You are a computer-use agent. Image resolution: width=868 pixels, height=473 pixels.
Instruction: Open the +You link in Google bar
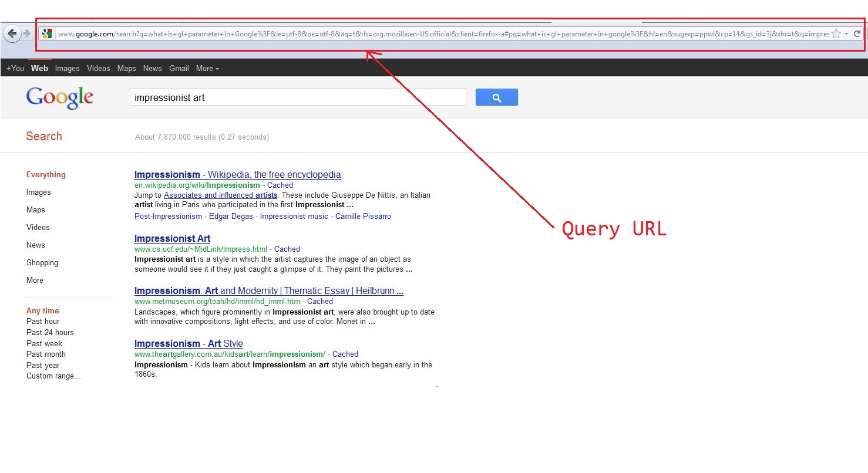coord(15,69)
